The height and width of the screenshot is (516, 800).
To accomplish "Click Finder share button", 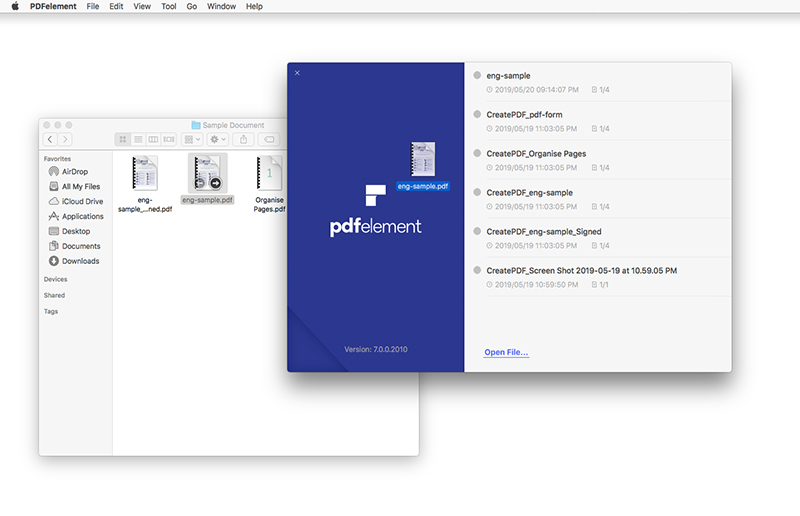I will click(243, 139).
